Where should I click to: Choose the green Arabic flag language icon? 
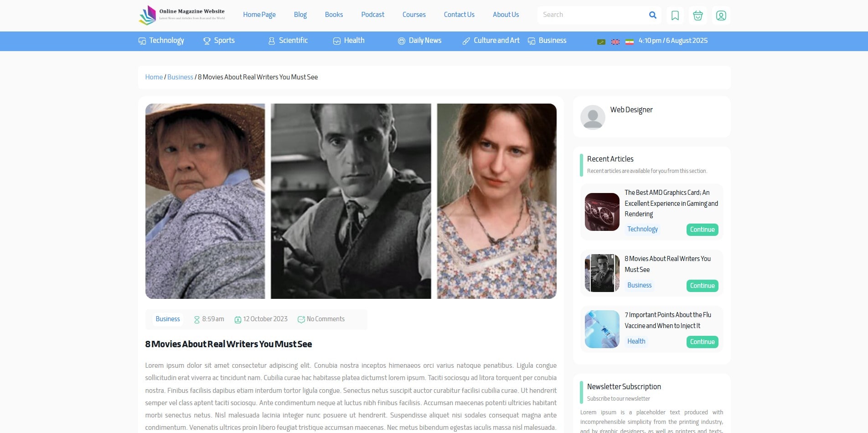click(601, 42)
